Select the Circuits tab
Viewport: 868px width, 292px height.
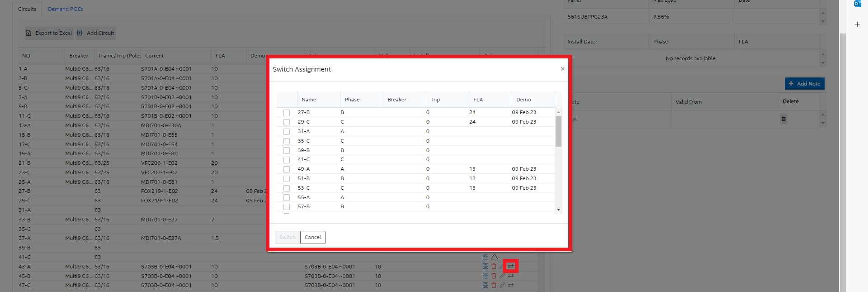[27, 9]
